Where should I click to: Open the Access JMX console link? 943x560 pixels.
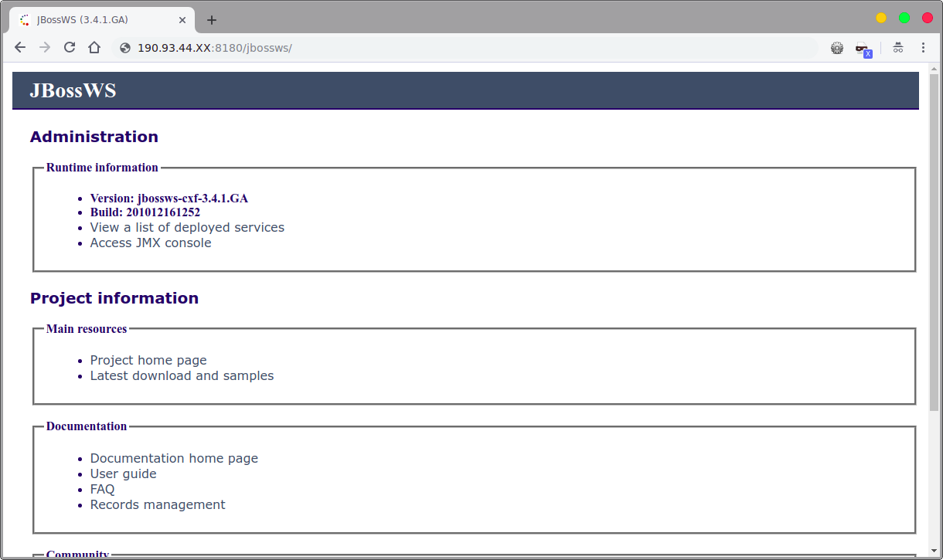[151, 243]
